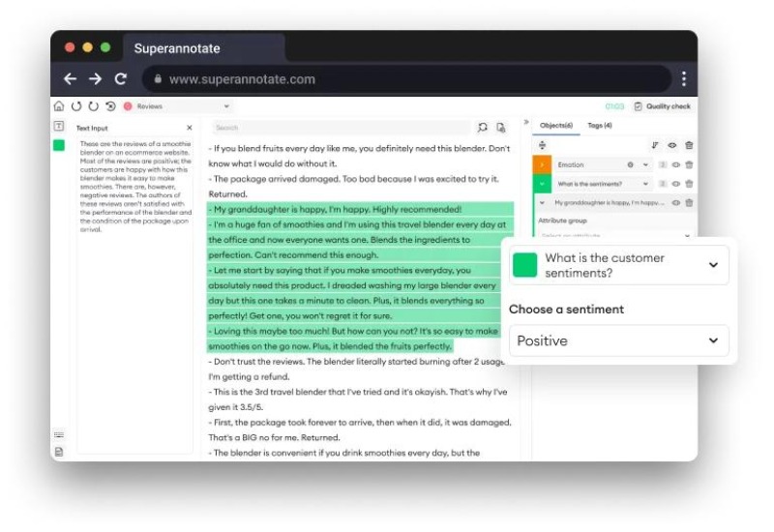The image size is (774, 532).
Task: Toggle the eye icon for all objects
Action: 672,145
